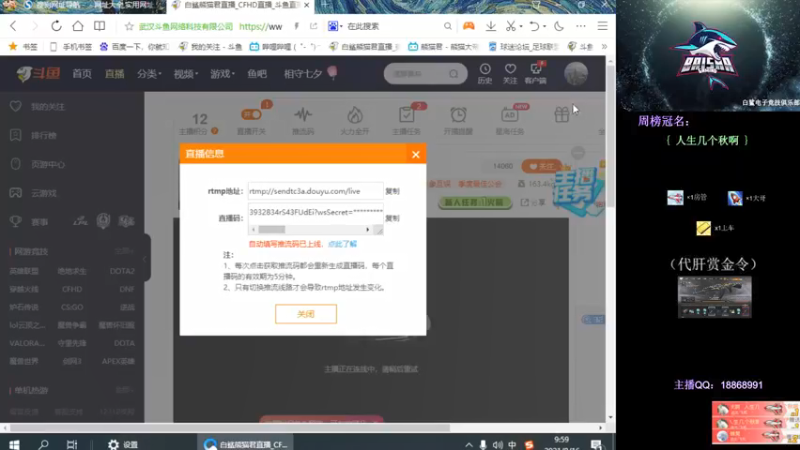Open the browser hamburger main menu

coord(603,26)
